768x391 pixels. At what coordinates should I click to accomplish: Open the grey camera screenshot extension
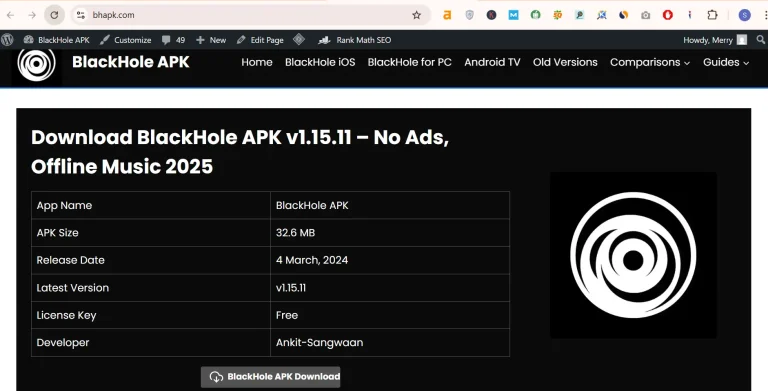646,15
